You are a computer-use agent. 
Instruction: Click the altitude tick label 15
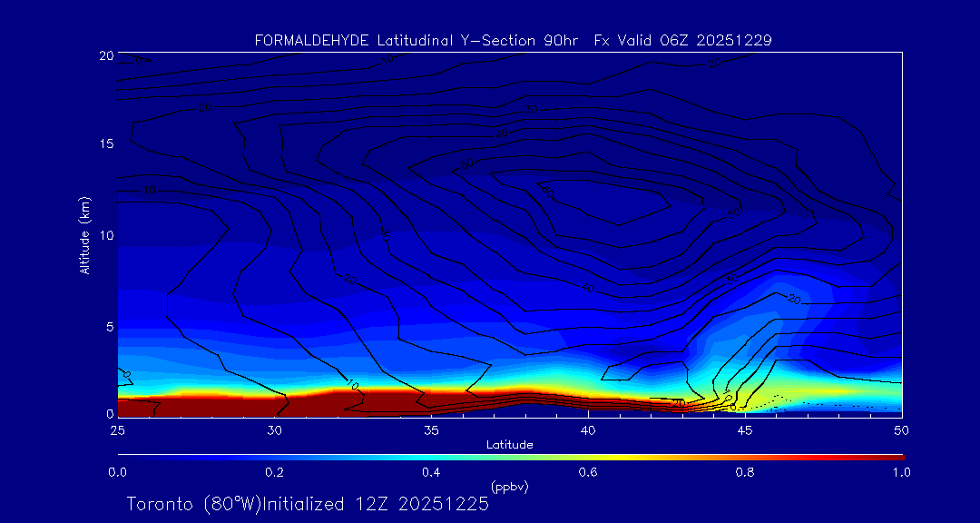(105, 143)
